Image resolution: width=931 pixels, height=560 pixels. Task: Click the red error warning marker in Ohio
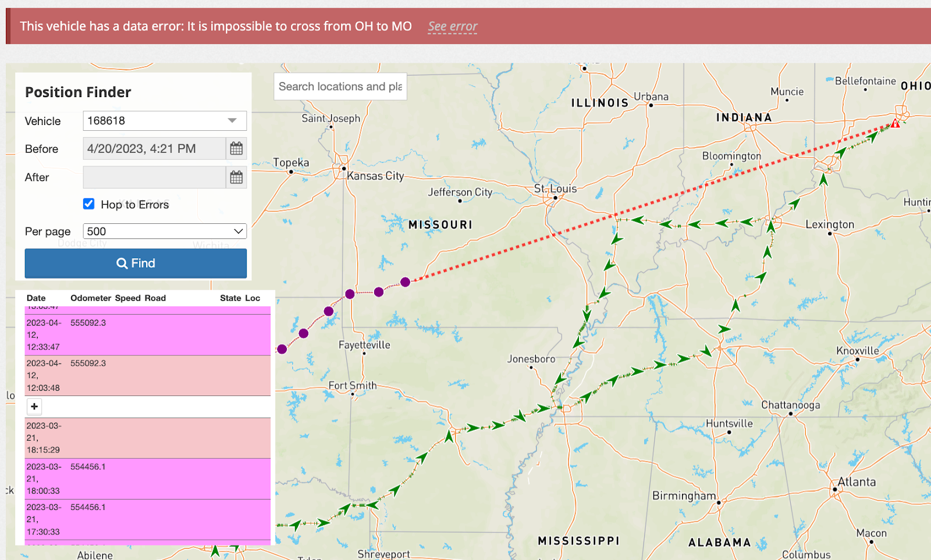pyautogui.click(x=895, y=123)
